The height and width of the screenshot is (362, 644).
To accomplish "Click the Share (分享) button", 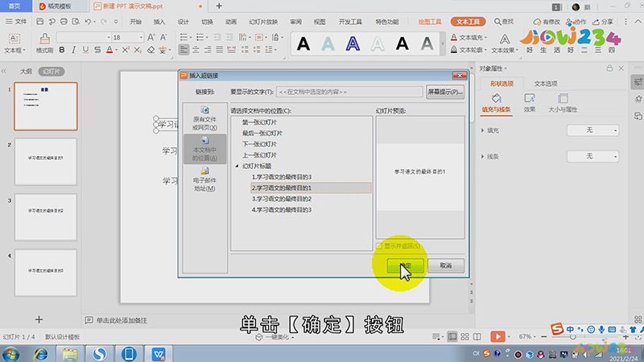I will pyautogui.click(x=603, y=22).
